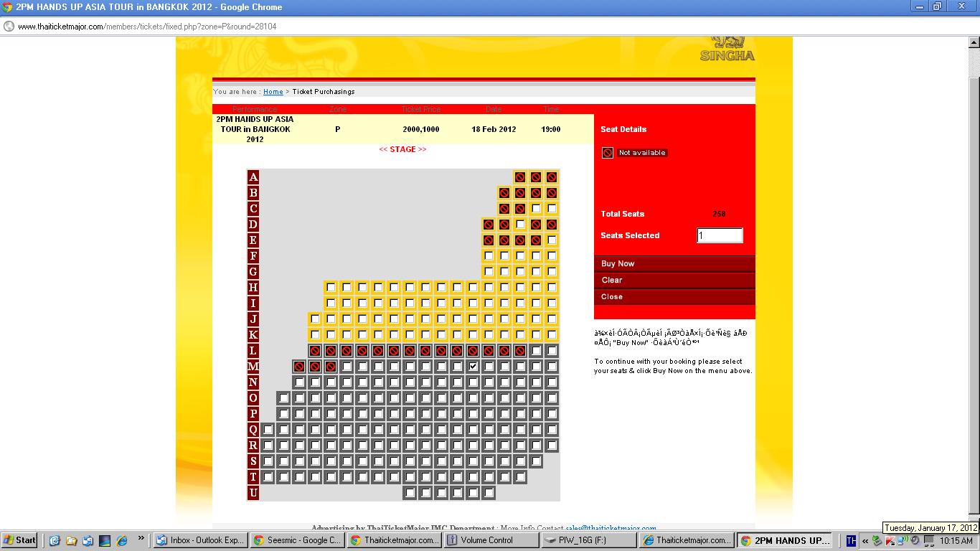This screenshot has height=551, width=980.
Task: Click the Buy Now button
Action: [x=674, y=264]
